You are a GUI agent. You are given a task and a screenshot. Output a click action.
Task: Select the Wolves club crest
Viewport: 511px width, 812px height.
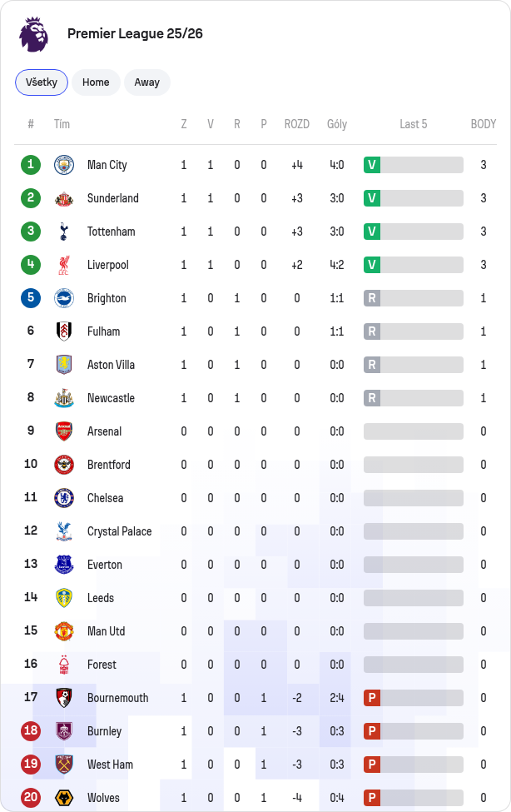pos(64,798)
